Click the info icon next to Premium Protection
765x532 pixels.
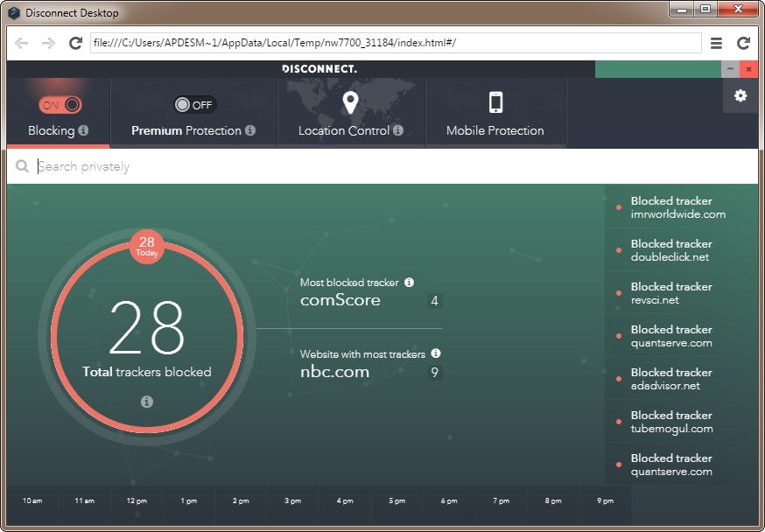tap(250, 131)
